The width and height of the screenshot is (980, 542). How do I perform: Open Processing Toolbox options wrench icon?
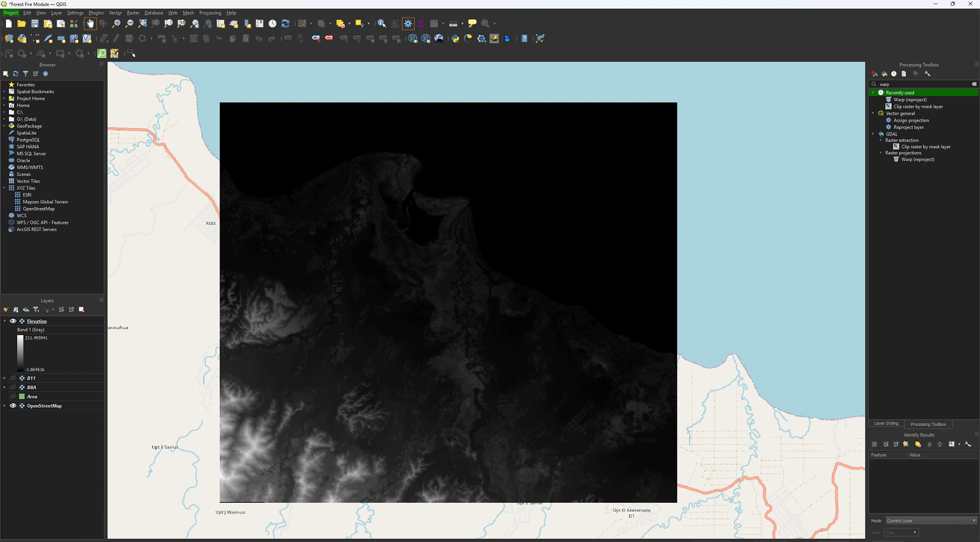[x=927, y=74]
